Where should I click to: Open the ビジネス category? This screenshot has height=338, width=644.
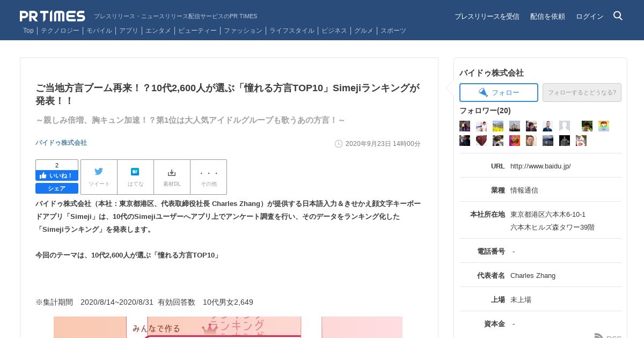tap(334, 31)
